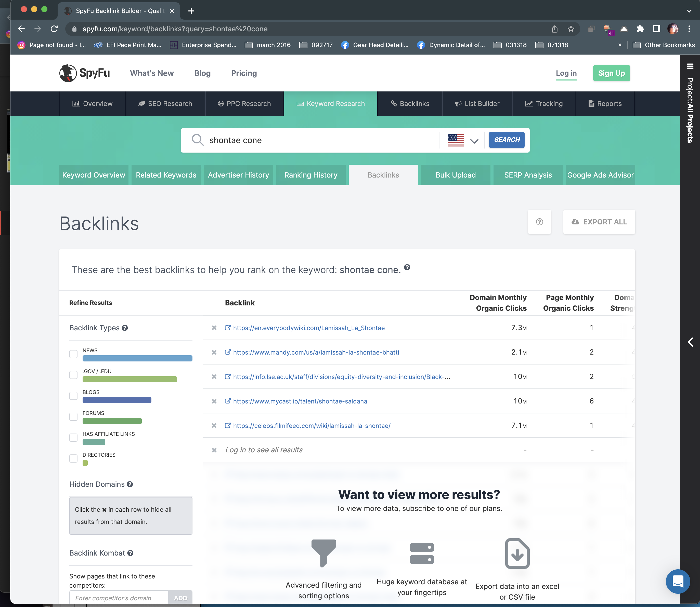
Task: Tick the DIRECTORIES checkbox
Action: point(73,459)
